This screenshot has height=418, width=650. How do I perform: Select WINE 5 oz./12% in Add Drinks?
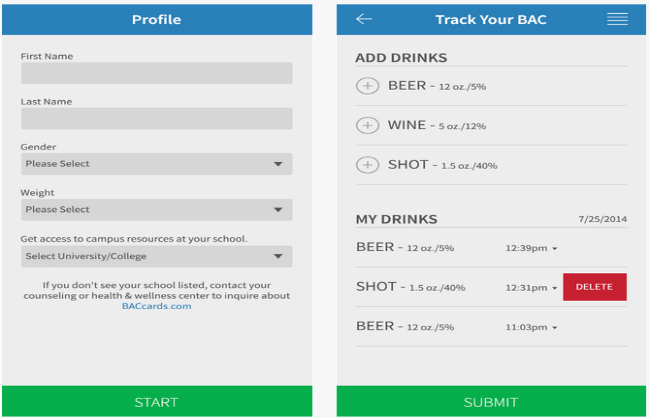(x=437, y=126)
